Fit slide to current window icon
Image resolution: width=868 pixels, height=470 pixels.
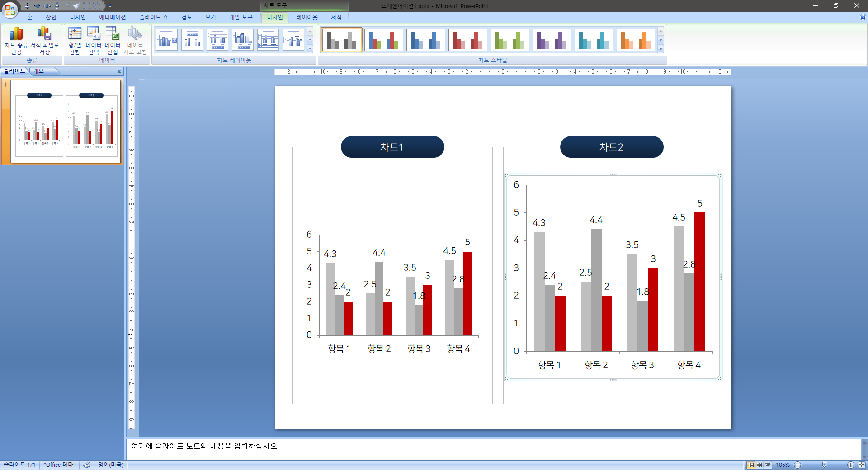click(862, 465)
